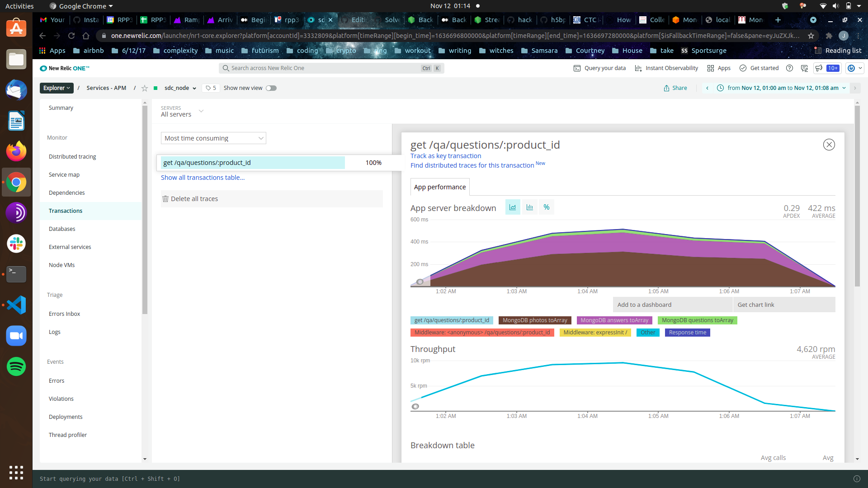This screenshot has height=488, width=868.
Task: Toggle MongoDB photos toArray legend item
Action: 534,320
